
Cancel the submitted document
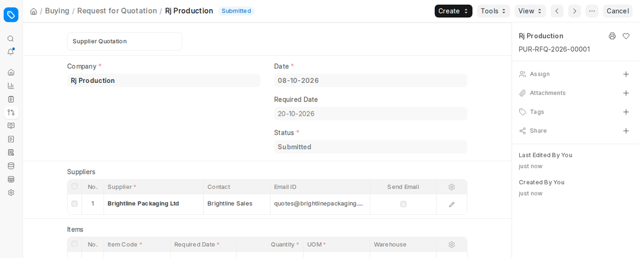click(x=618, y=11)
